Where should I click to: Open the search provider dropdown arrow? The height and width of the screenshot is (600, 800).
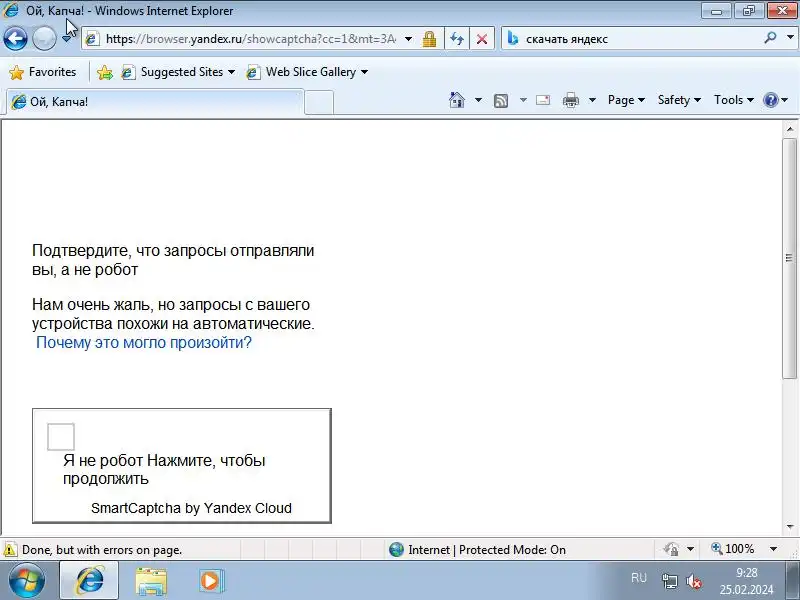790,38
